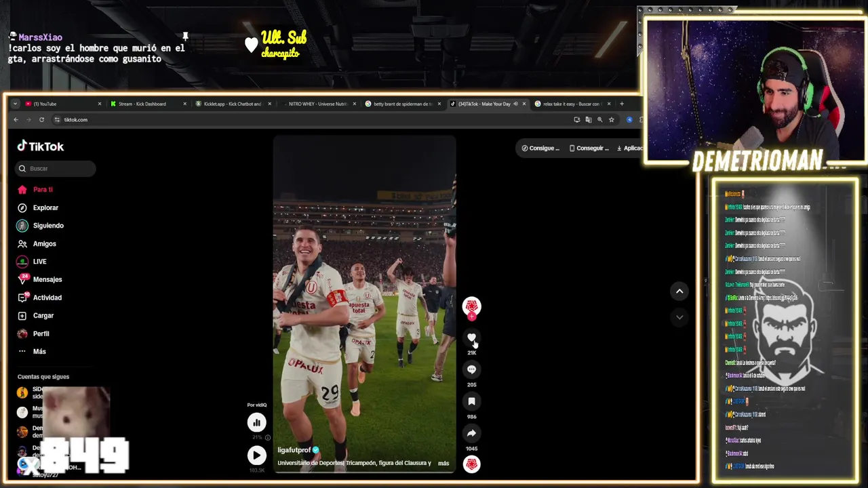Click the Conseguir app button

click(589, 148)
